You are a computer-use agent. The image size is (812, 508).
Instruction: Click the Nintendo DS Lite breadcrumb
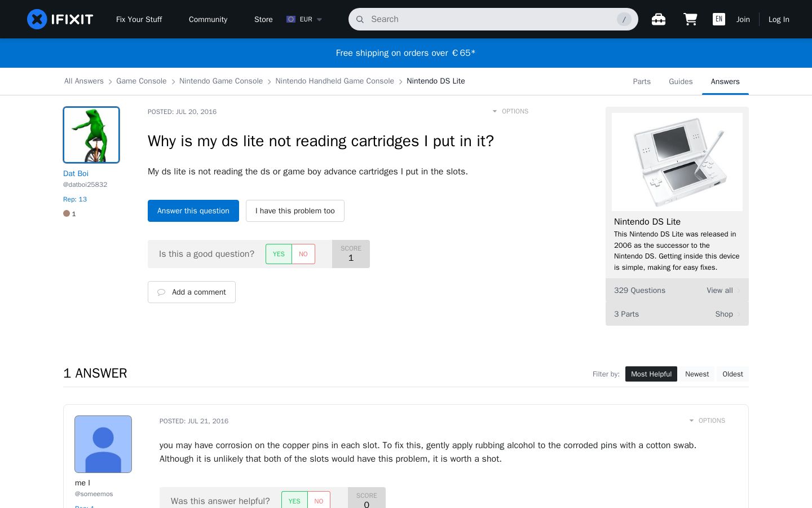pos(436,81)
